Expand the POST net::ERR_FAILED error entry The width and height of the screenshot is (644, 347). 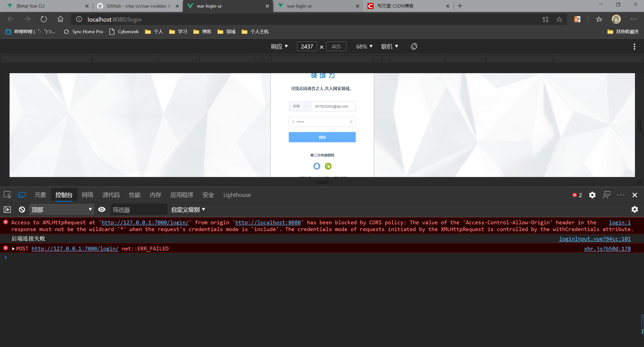pos(13,249)
